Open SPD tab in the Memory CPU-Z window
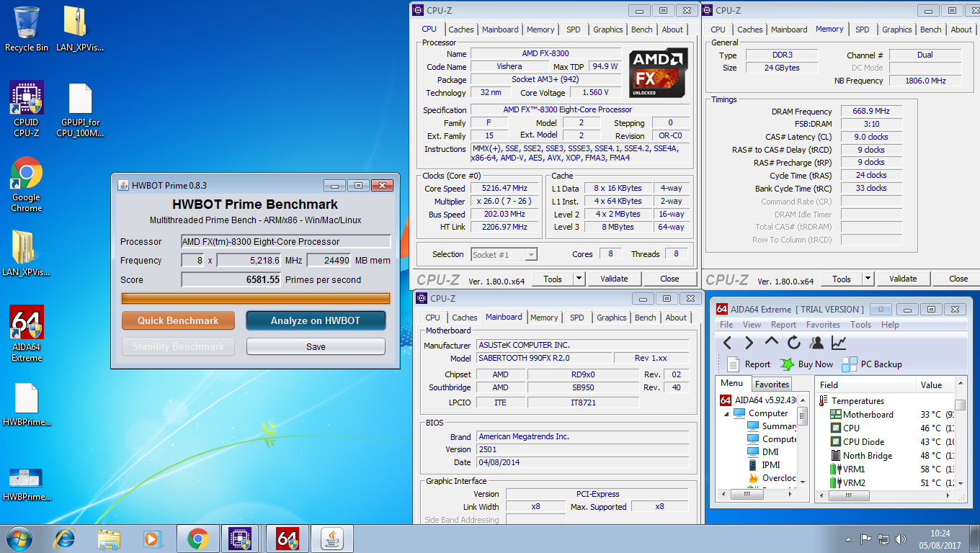Viewport: 980px width, 553px height. point(862,30)
